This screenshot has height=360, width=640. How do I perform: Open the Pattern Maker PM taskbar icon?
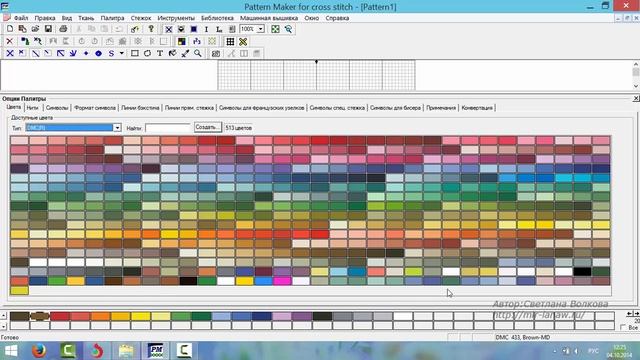(155, 351)
